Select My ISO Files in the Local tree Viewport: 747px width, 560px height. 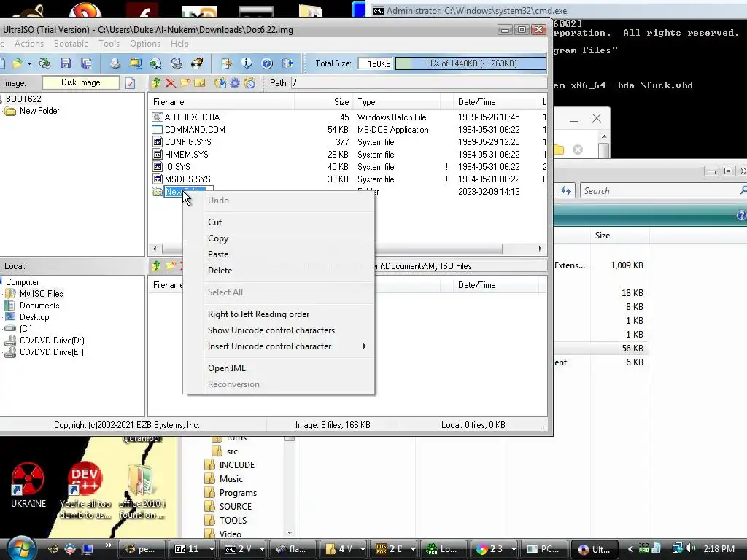tap(41, 293)
